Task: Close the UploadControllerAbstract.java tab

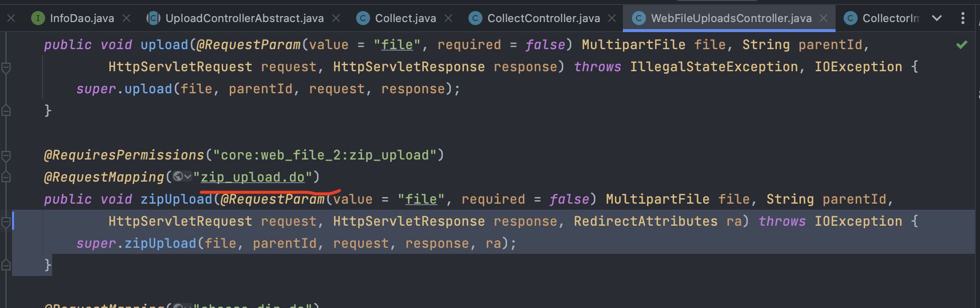Action: point(336,19)
